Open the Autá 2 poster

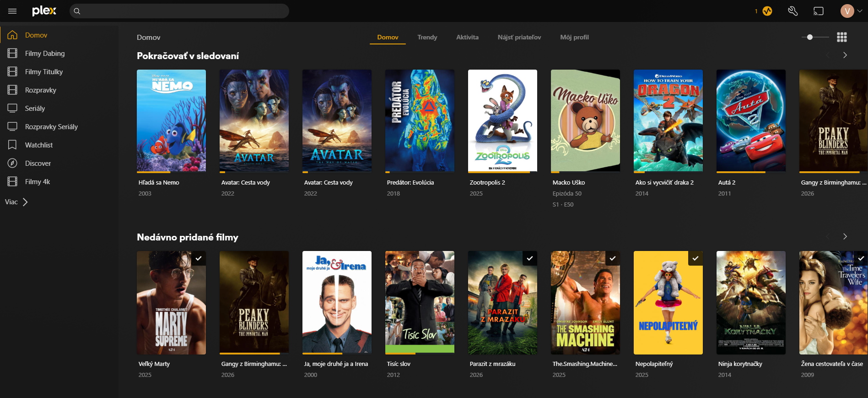click(x=751, y=120)
